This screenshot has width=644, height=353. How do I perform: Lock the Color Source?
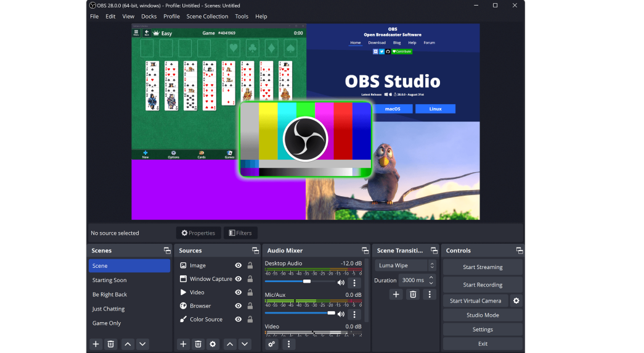click(250, 319)
